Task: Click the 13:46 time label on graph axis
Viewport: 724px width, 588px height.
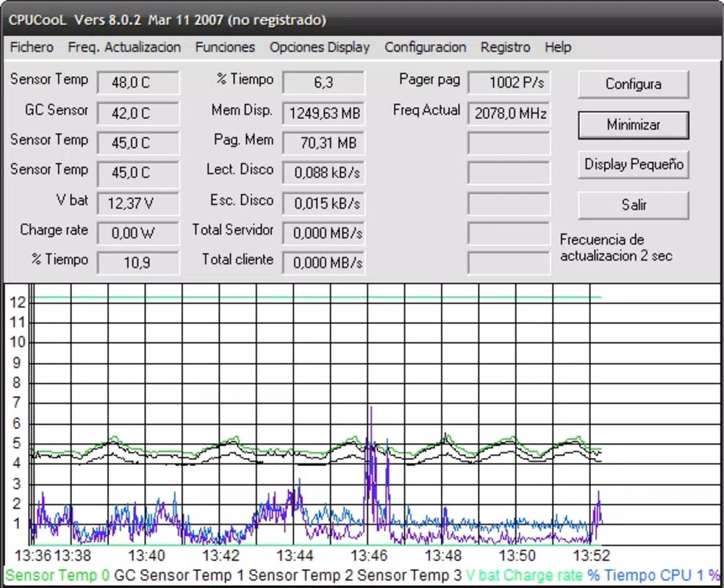Action: point(368,555)
